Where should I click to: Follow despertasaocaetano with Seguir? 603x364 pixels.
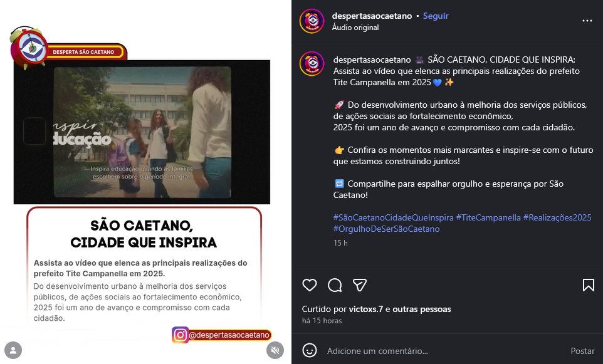(436, 16)
